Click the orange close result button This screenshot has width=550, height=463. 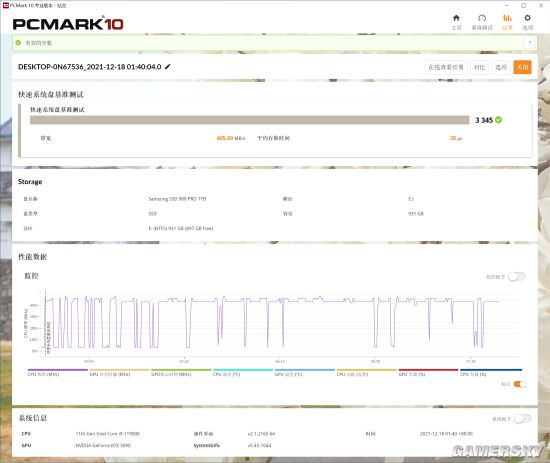(522, 67)
